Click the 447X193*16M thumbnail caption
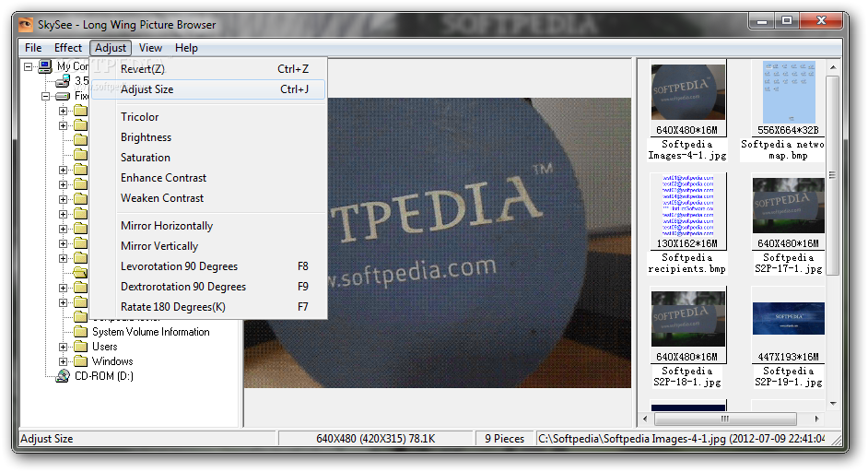Viewport: 868px width, 472px height. 788,358
